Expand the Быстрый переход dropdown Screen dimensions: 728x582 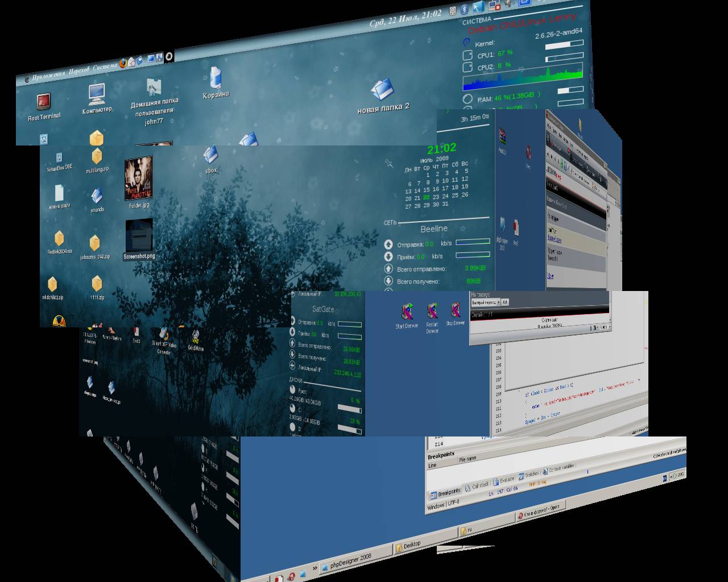click(x=485, y=302)
